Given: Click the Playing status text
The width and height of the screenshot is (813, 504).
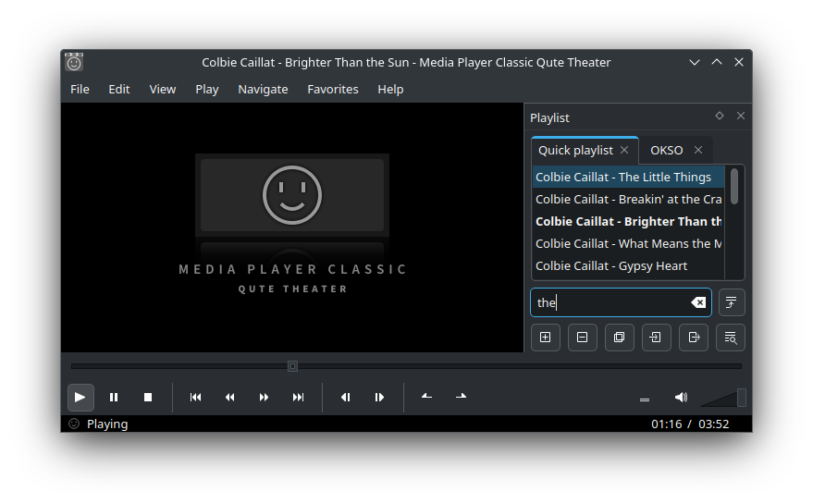Looking at the screenshot, I should [107, 424].
